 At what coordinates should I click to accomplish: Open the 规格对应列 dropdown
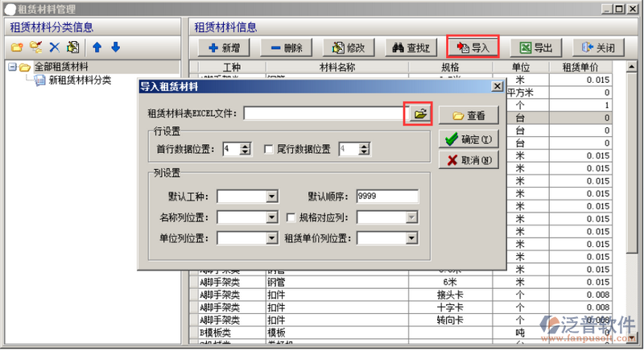[411, 217]
